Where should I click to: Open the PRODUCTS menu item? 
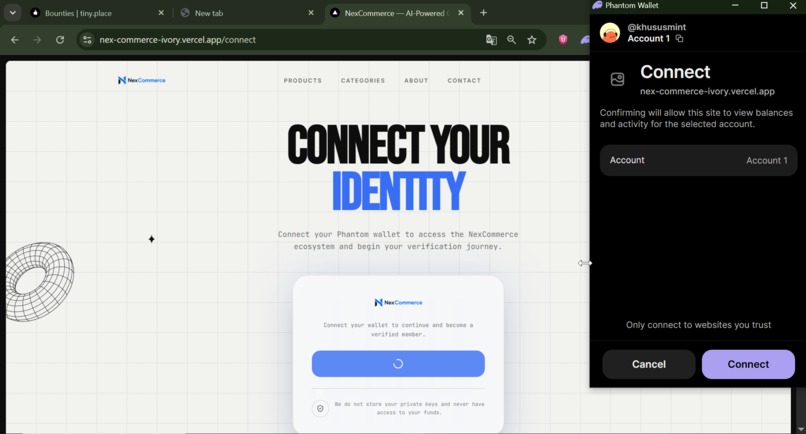tap(302, 81)
